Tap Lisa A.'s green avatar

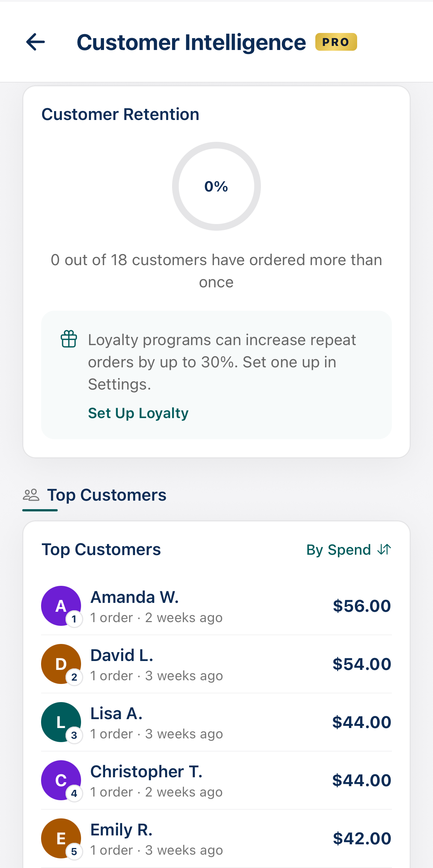pos(61,722)
